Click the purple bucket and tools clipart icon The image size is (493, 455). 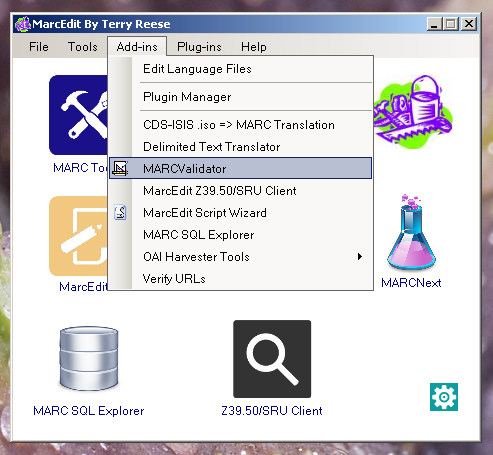pyautogui.click(x=412, y=111)
